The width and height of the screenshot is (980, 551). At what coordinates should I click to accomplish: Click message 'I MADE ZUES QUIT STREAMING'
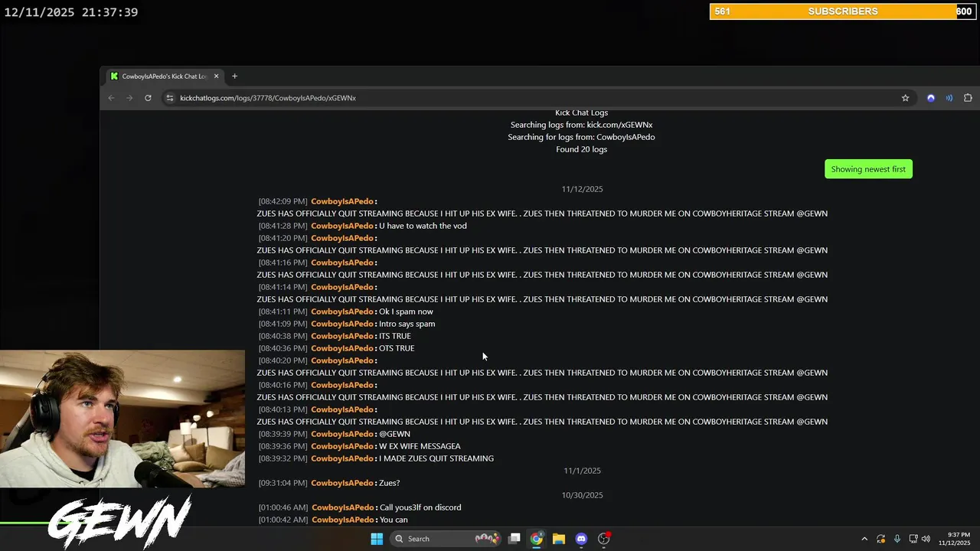point(436,458)
